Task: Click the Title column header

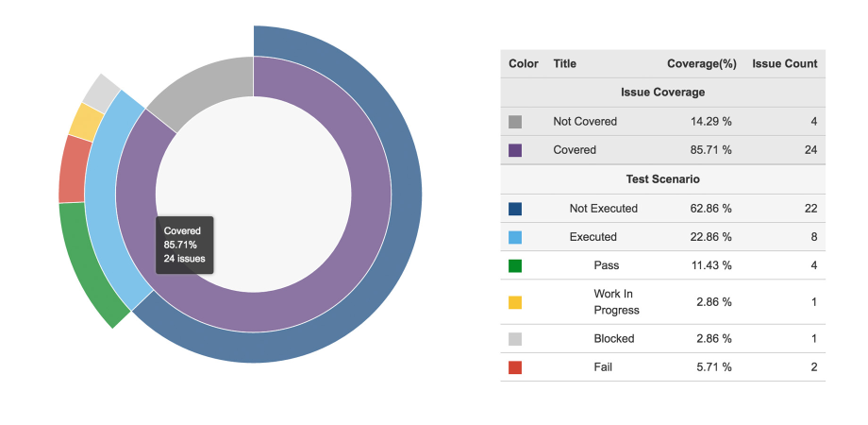Action: (x=564, y=63)
